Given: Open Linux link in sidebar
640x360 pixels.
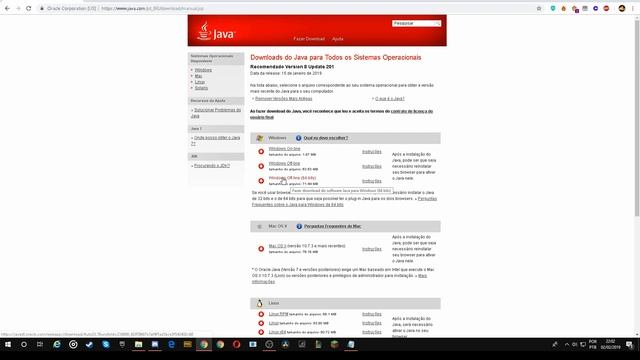Looking at the screenshot, I should [200, 82].
